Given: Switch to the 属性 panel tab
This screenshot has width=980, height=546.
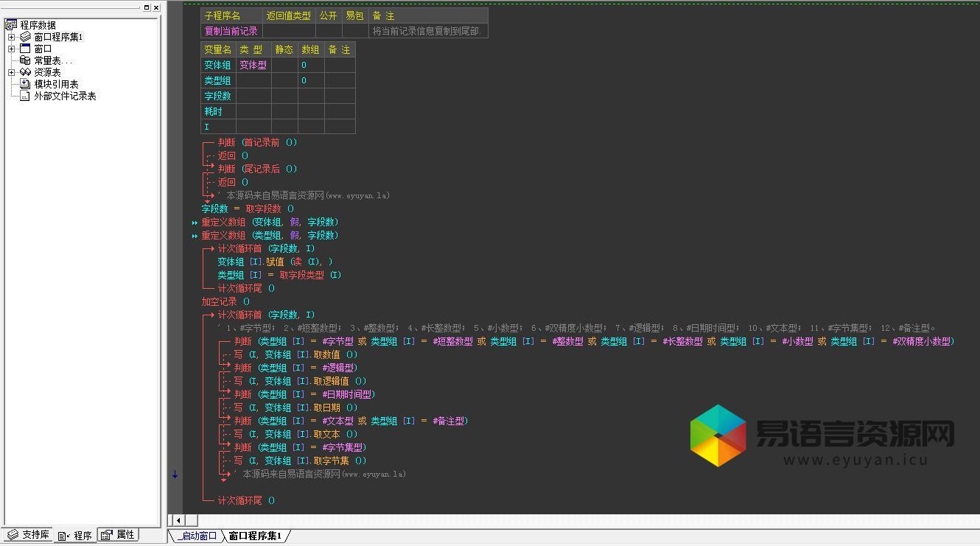Looking at the screenshot, I should pos(119,535).
